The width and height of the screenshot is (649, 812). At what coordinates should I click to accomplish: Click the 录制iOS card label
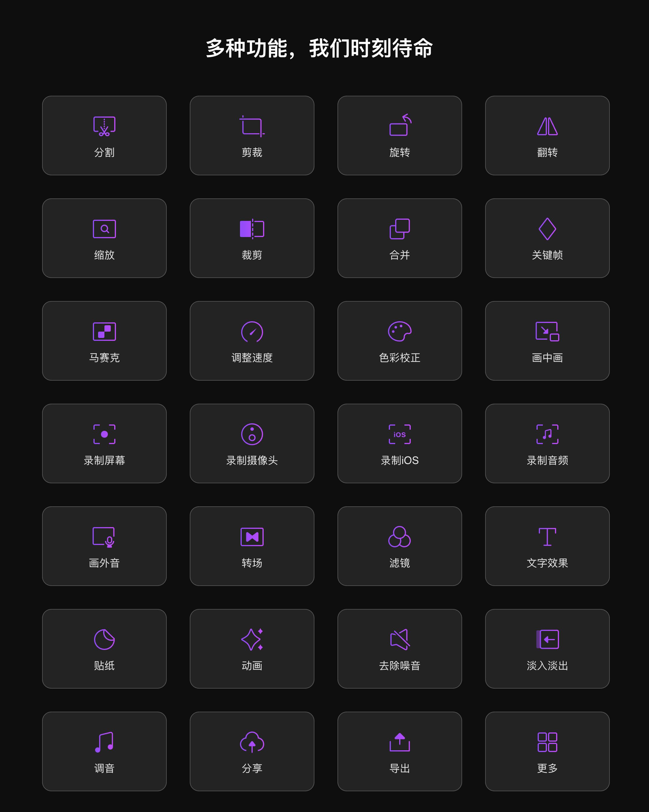400,460
